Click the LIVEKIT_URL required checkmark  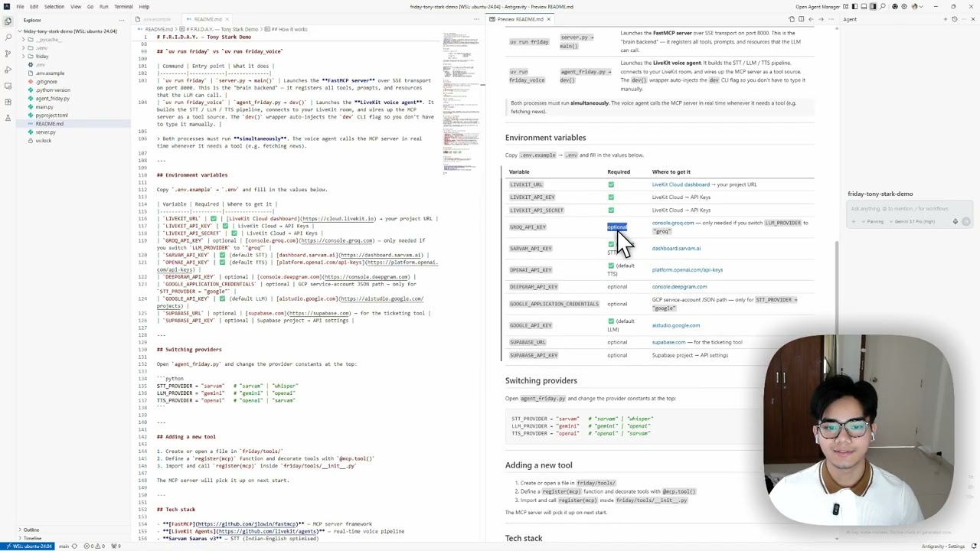[611, 184]
